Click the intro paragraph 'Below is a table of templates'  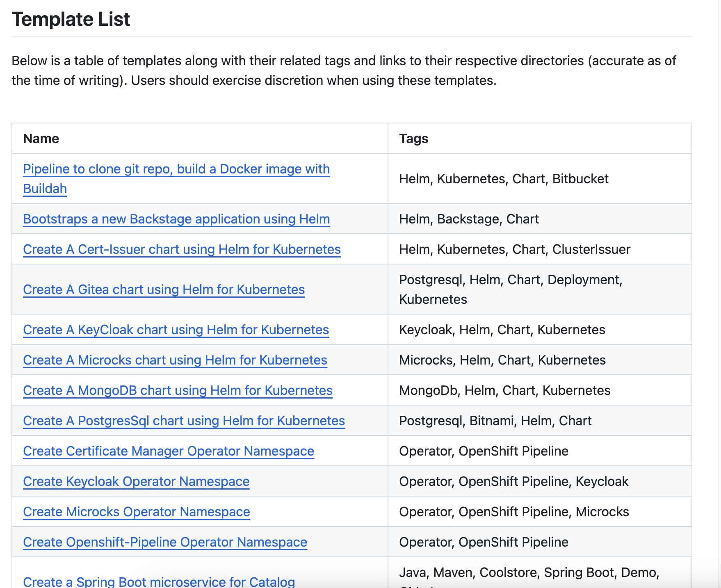pos(344,71)
